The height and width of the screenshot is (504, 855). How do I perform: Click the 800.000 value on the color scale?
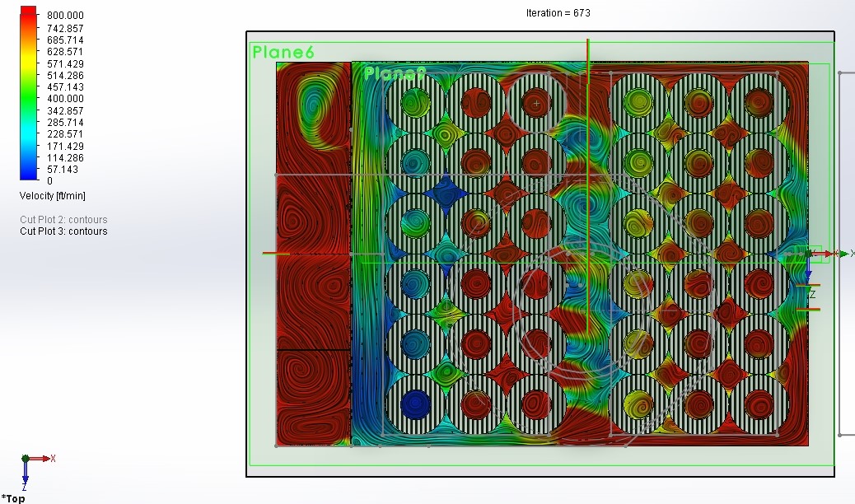[x=65, y=15]
